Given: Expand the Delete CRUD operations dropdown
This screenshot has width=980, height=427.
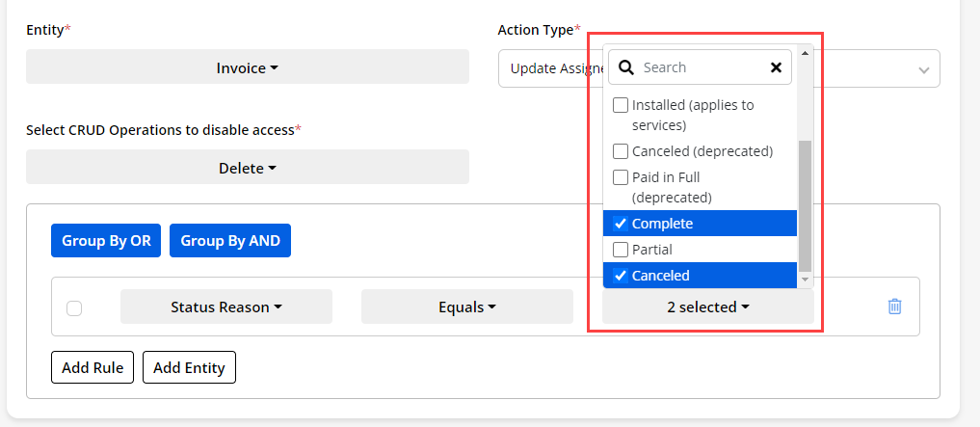Looking at the screenshot, I should tap(247, 168).
